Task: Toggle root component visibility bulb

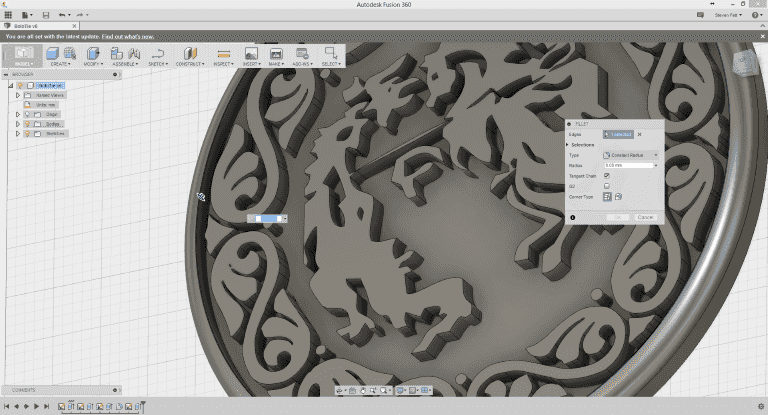Action: [21, 85]
